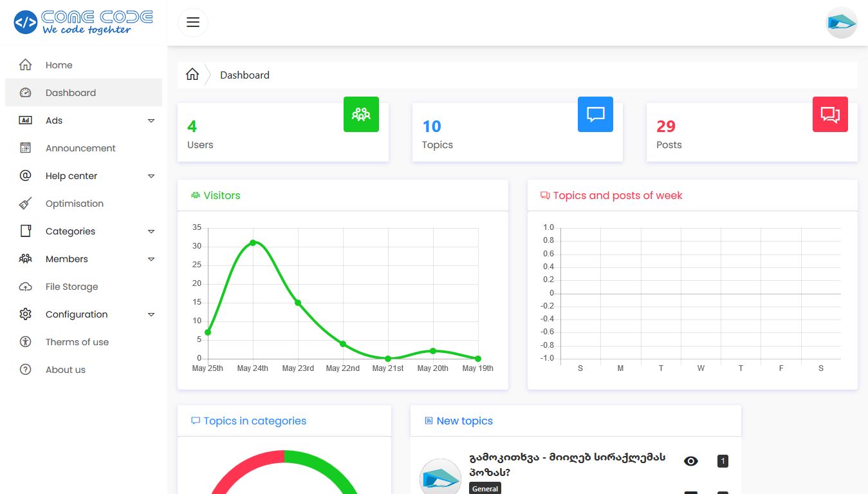
Task: Click the eye views icon on topic
Action: (691, 461)
